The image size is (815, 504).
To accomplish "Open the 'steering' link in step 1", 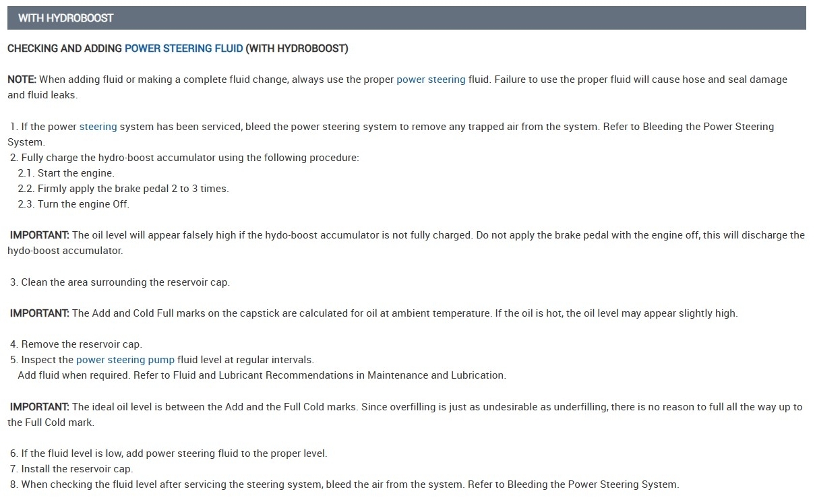I will (98, 127).
